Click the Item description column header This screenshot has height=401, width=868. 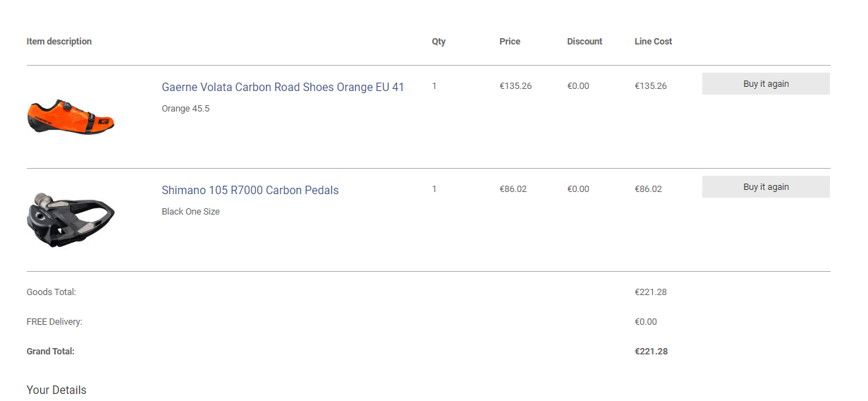pos(59,42)
